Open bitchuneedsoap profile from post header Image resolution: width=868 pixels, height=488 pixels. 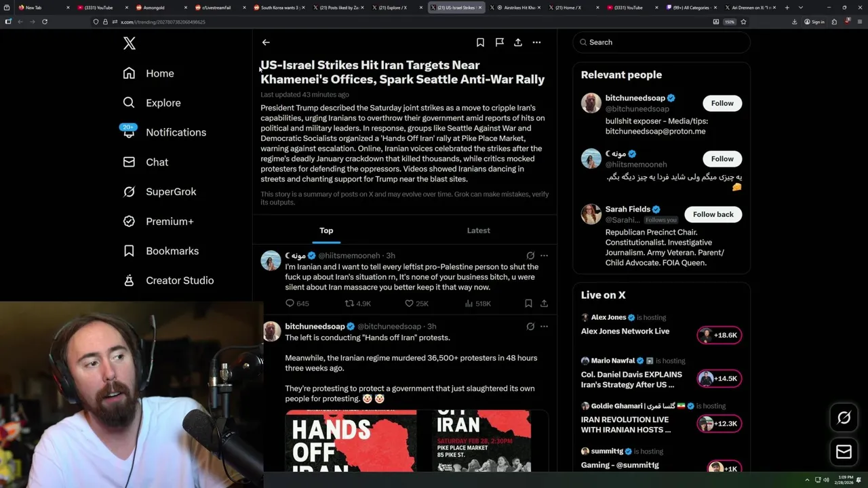315,326
